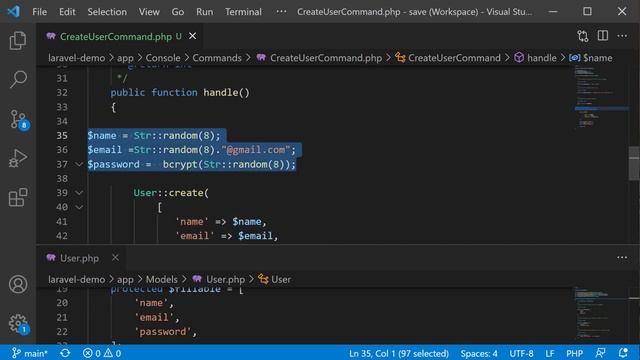Click 'password' string on line 22
This screenshot has width=640, height=360.
tap(162, 332)
